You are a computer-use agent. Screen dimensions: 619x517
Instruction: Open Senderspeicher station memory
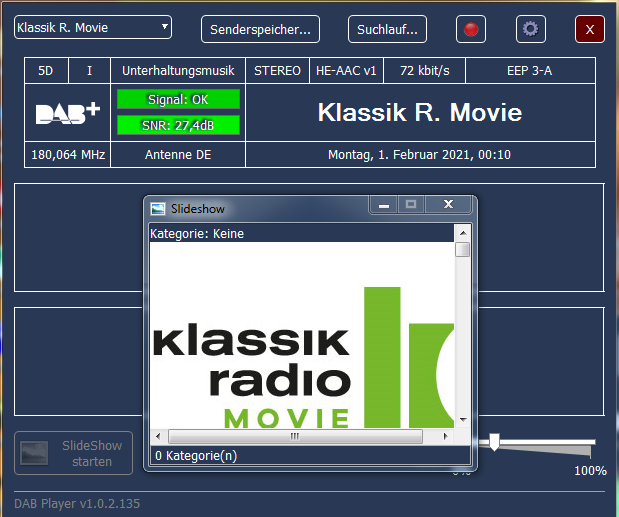[261, 29]
